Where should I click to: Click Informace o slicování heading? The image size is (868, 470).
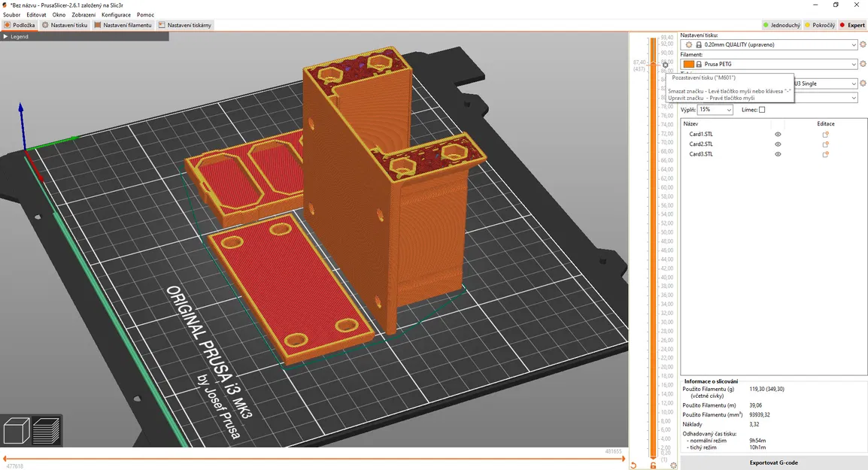[x=711, y=381]
